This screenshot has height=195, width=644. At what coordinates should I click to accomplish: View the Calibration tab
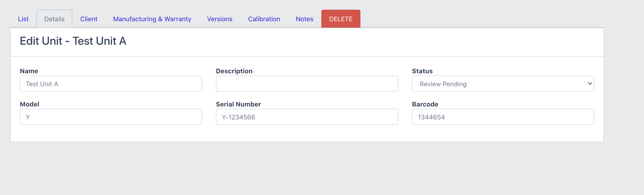click(x=264, y=19)
